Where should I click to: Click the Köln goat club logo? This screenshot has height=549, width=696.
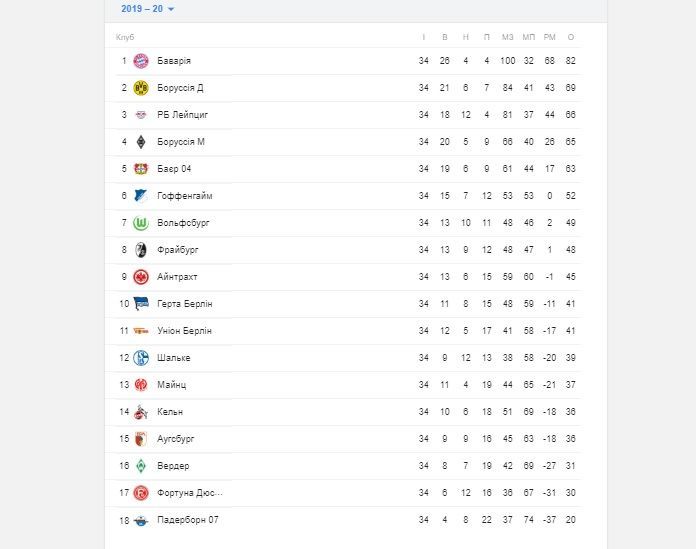pyautogui.click(x=141, y=412)
